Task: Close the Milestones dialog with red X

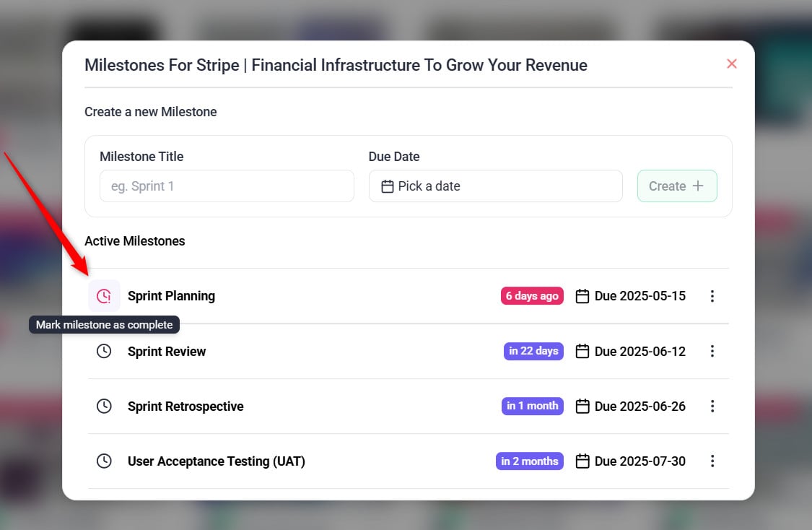Action: (731, 64)
